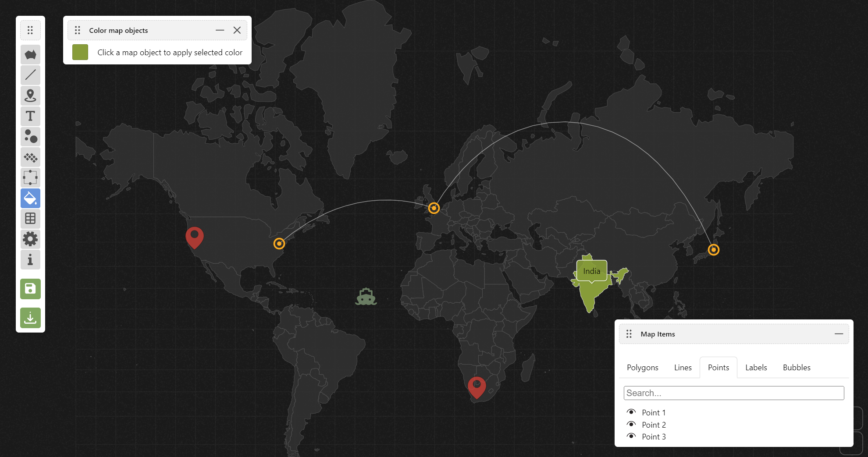Click the download export button
The image size is (868, 457).
pyautogui.click(x=30, y=318)
